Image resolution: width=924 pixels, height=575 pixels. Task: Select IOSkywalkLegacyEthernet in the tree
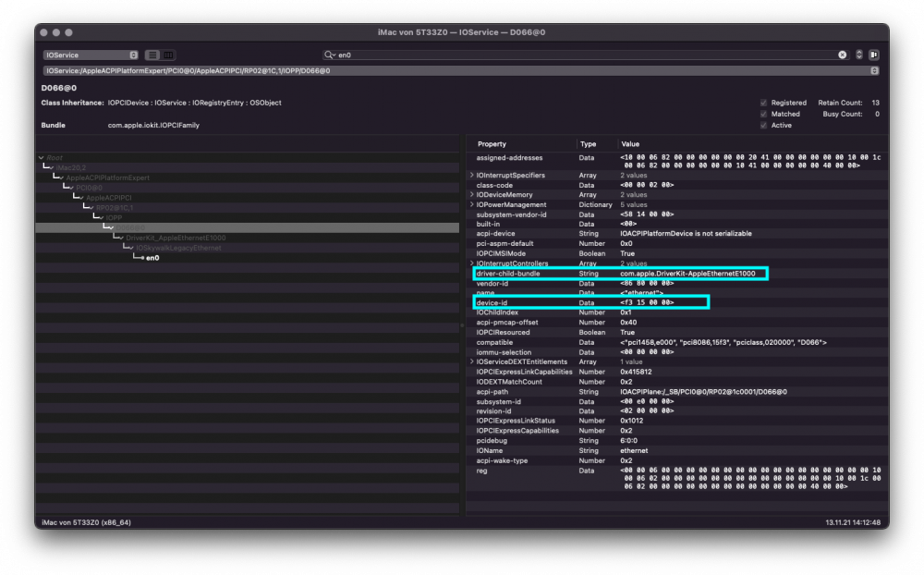click(178, 248)
